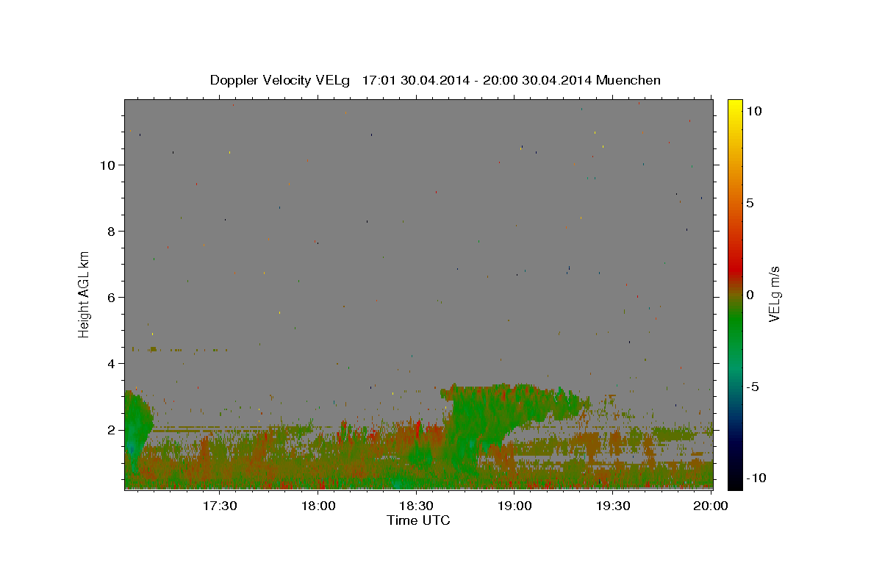Click the 18:30 time tick label

coord(417,506)
